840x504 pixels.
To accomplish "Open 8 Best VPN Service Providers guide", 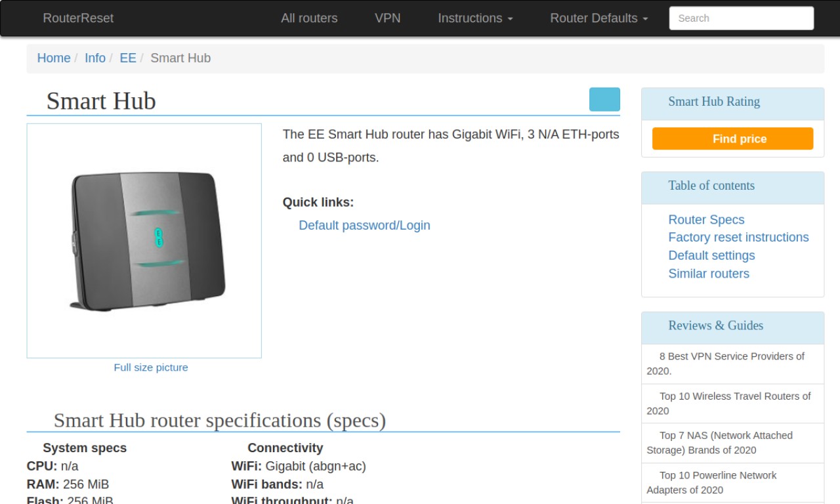I will coord(732,364).
